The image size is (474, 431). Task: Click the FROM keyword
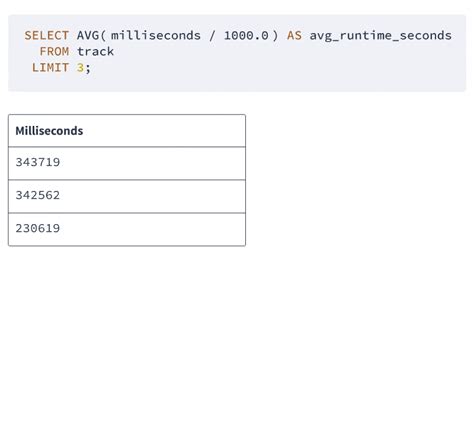(54, 51)
